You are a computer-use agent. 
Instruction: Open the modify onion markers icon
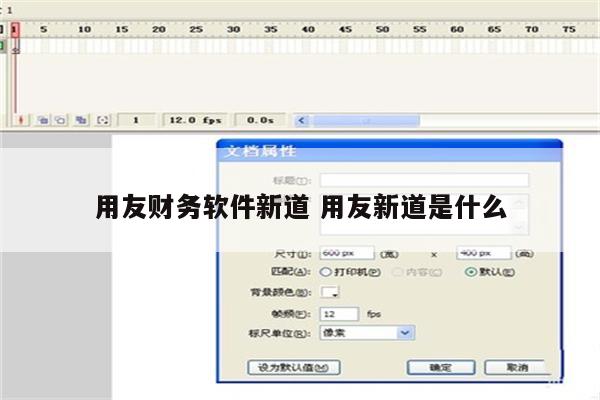[103, 120]
